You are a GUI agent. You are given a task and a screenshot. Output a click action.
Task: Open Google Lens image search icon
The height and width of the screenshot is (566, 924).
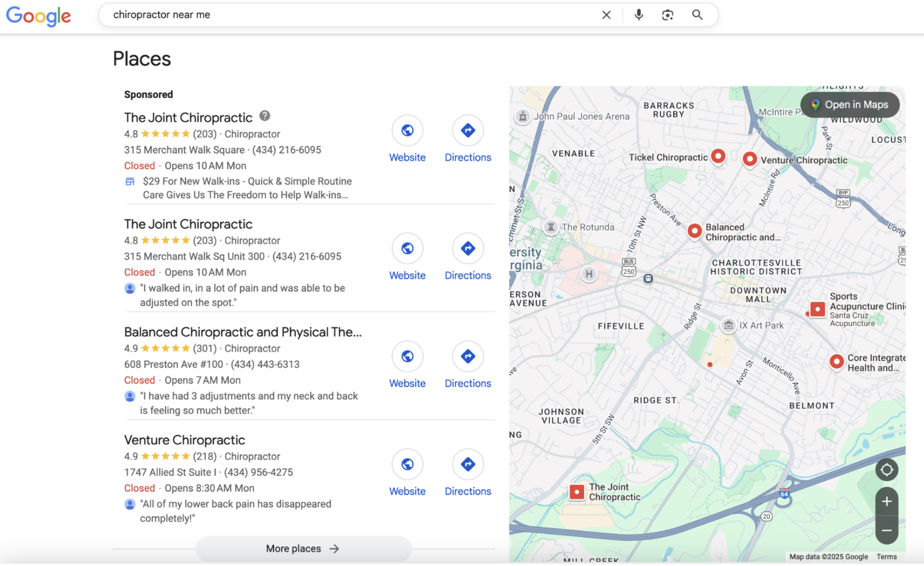point(667,15)
